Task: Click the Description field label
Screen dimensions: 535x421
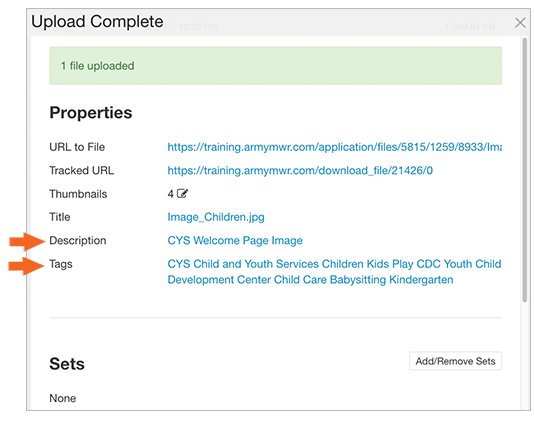Action: (78, 241)
